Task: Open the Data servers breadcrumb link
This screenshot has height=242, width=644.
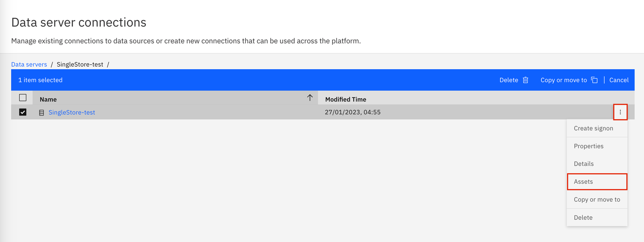Action: pos(29,64)
